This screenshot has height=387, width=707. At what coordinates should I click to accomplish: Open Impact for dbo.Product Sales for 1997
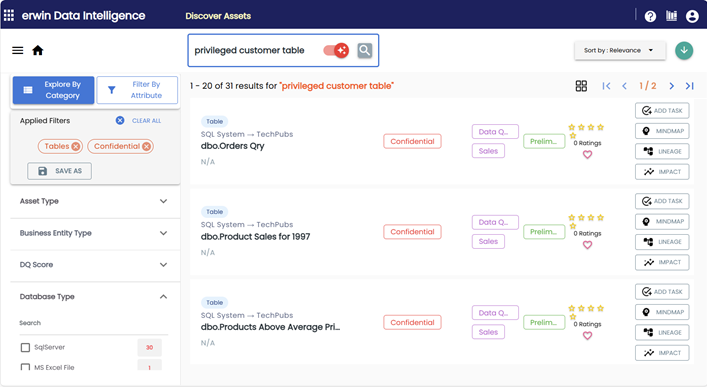point(662,262)
